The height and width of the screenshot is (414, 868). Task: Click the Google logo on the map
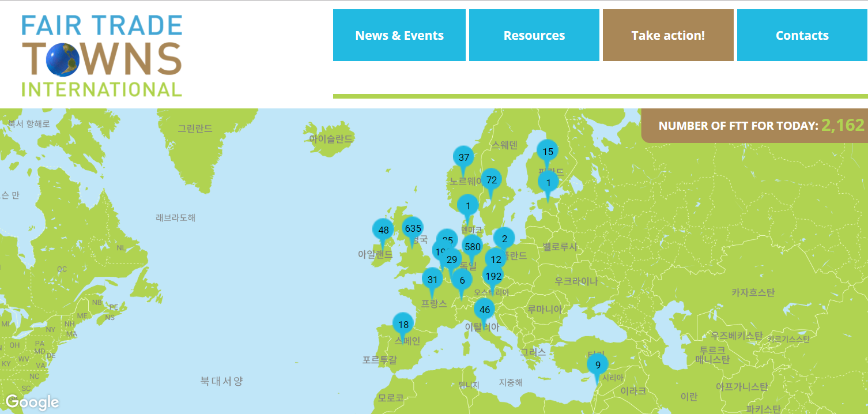32,402
